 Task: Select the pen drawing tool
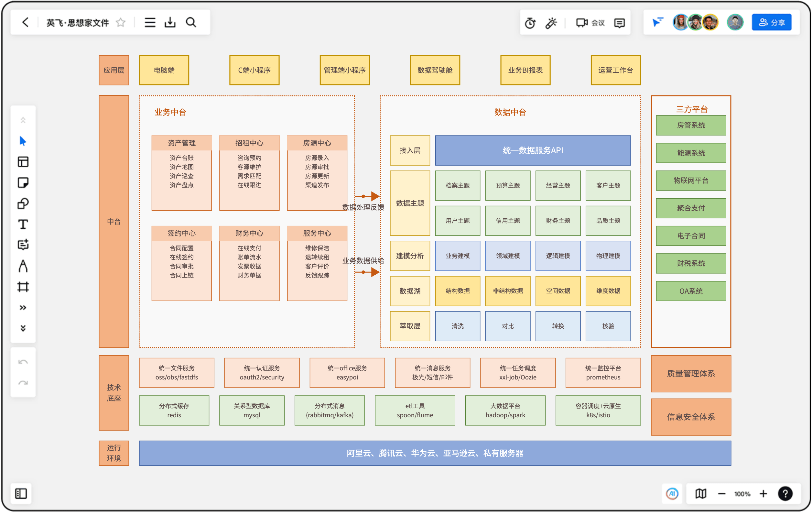click(23, 266)
